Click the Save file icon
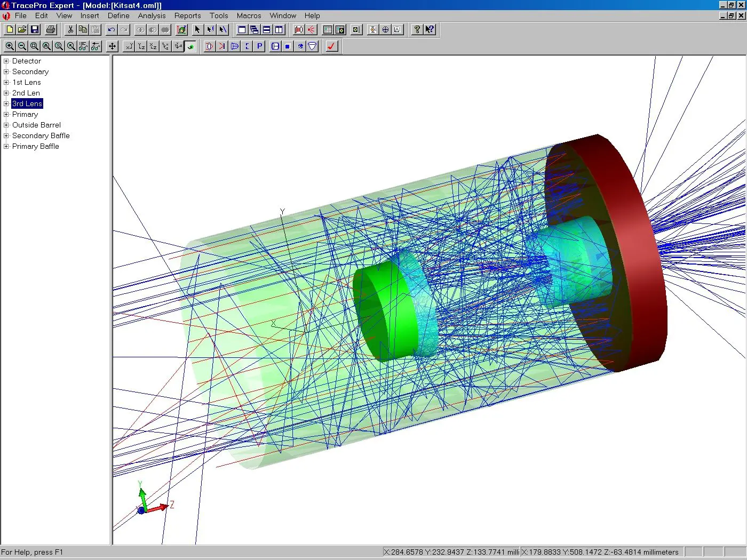This screenshot has height=560, width=747. [35, 30]
